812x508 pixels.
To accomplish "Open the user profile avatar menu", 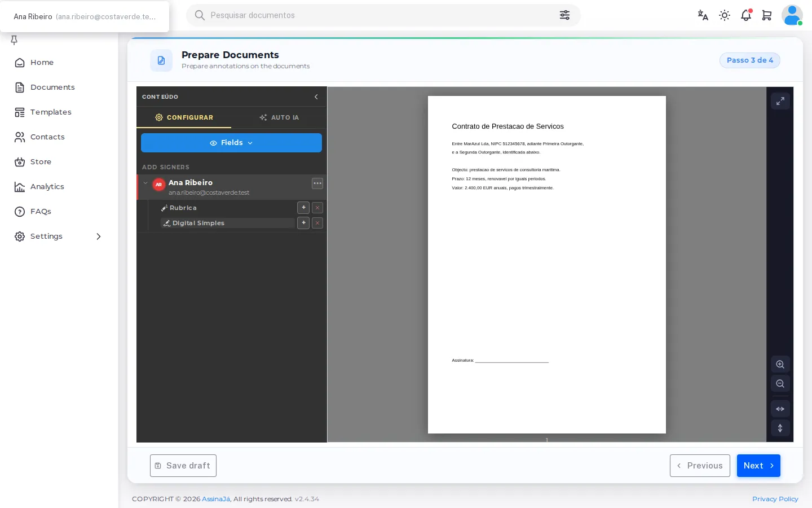I will 792,15.
